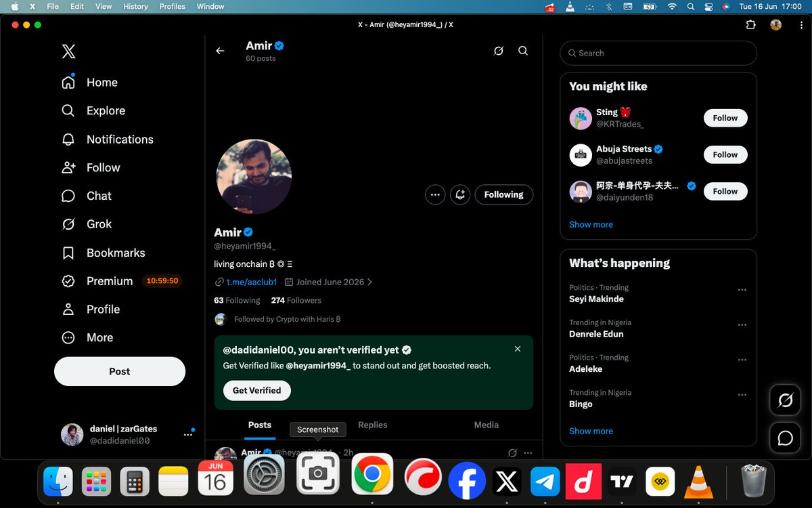Open the Bingo trending topic
The image size is (812, 508).
581,404
